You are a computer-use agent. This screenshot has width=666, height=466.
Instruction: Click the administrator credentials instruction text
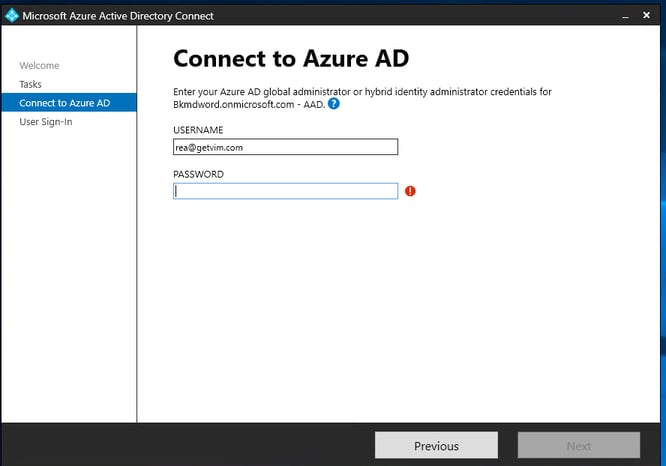pyautogui.click(x=362, y=92)
